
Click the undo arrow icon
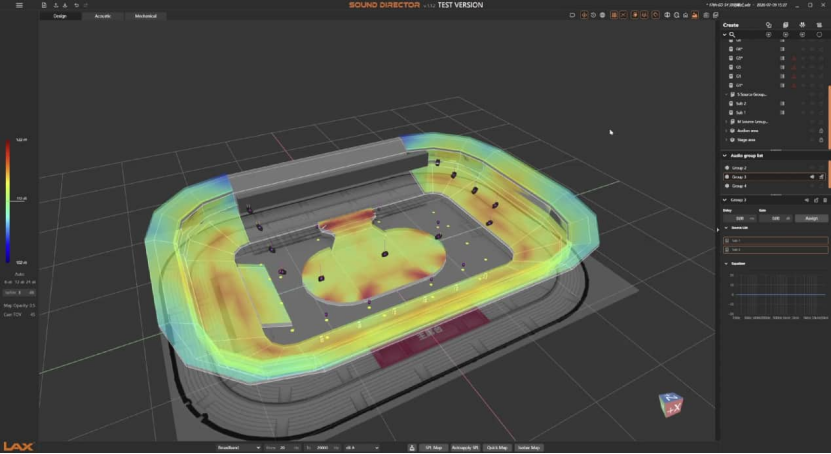76,5
